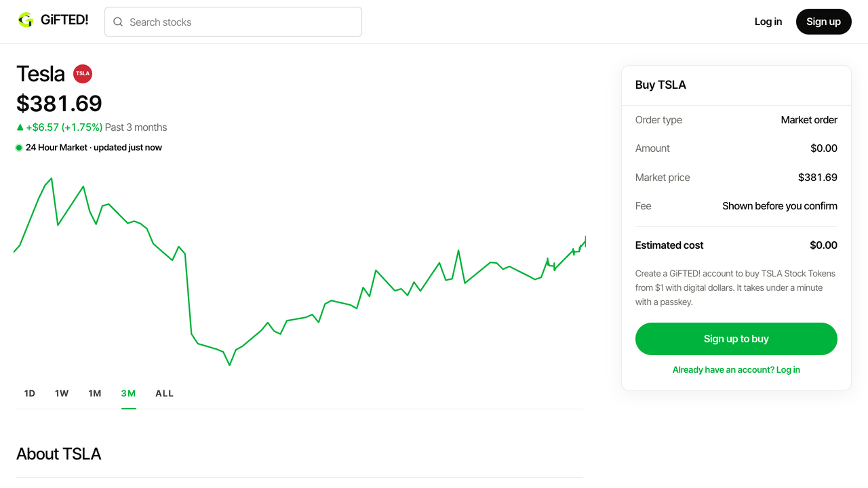
Task: Switch chart to 1M range
Action: pyautogui.click(x=95, y=393)
